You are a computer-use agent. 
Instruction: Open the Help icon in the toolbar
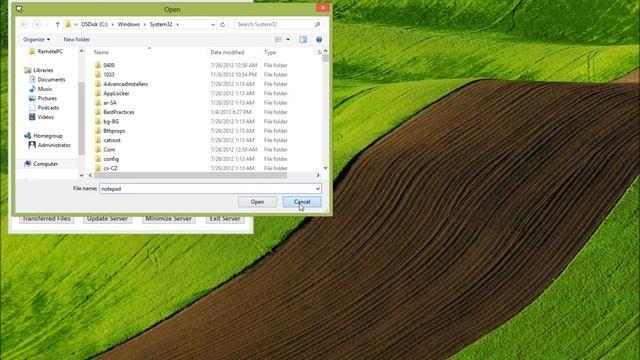(319, 40)
